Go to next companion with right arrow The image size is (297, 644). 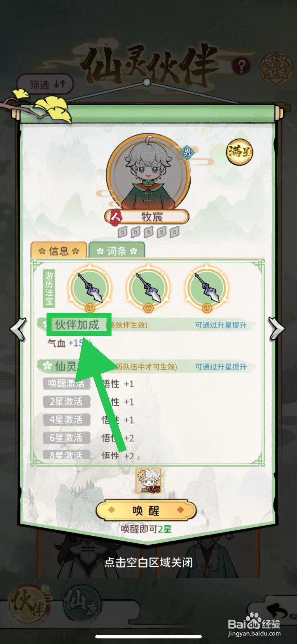[276, 329]
